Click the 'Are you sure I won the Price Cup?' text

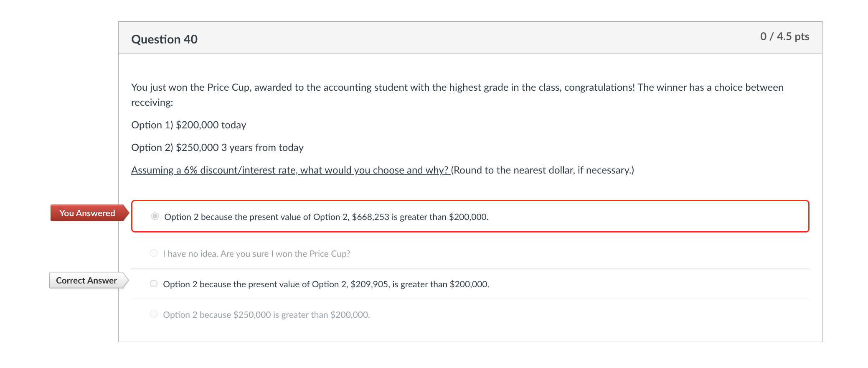coord(256,253)
